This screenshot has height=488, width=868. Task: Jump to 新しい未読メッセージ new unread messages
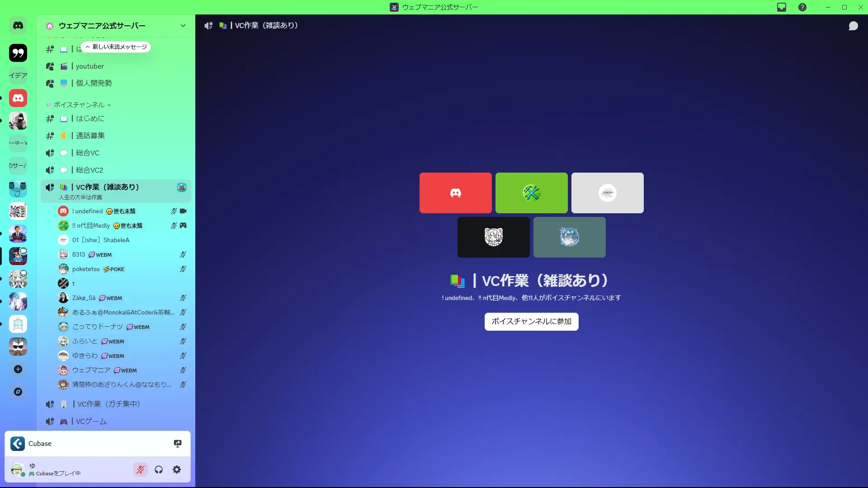click(x=117, y=47)
